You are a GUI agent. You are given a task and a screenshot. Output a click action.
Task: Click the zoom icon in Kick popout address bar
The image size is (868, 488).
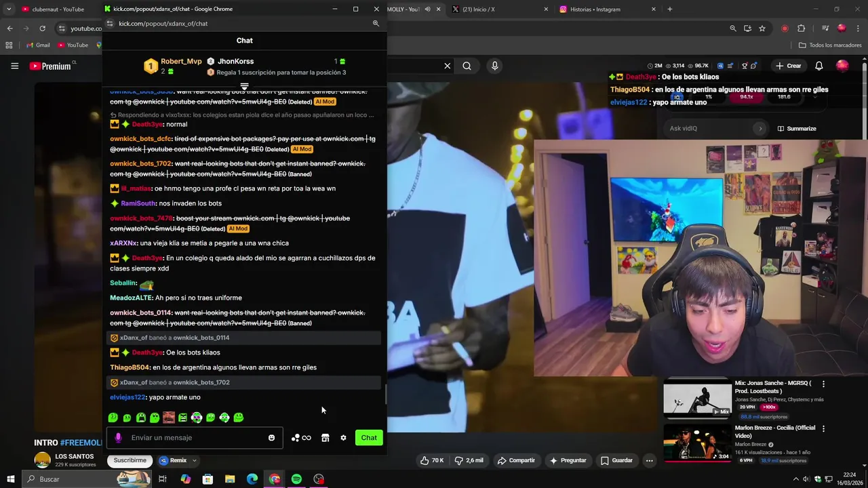(376, 24)
